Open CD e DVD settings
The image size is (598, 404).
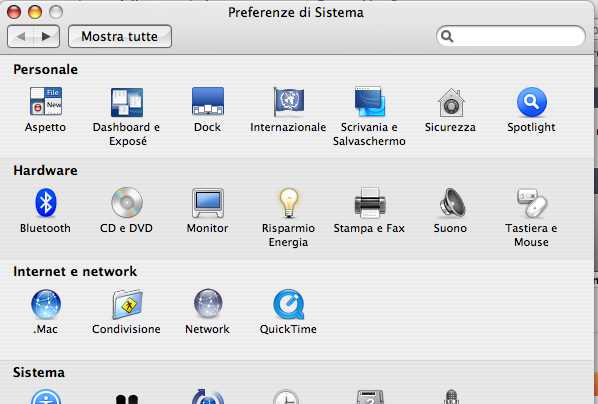point(127,202)
